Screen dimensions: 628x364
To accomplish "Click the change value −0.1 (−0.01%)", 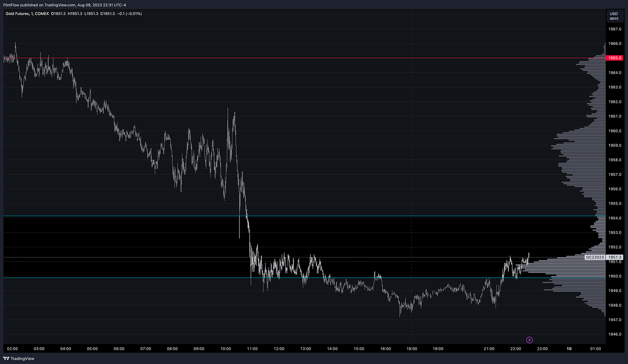I will pyautogui.click(x=129, y=14).
